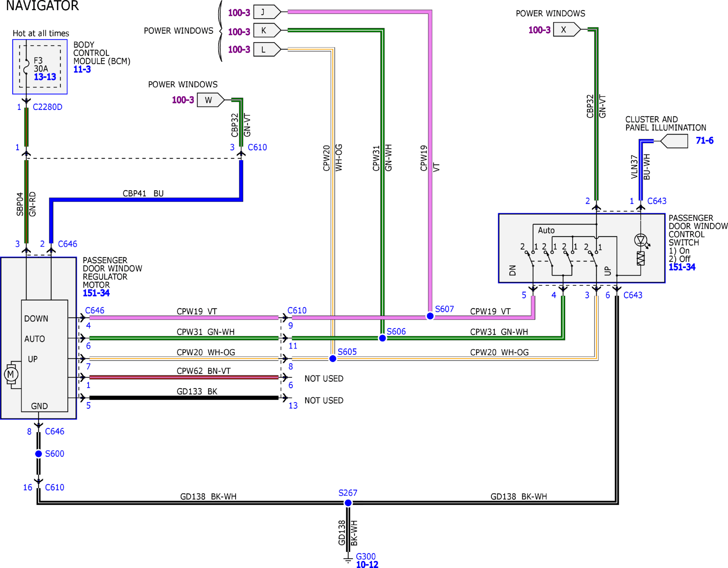
Task: Click the "BODY CONTROL MODULE (BCM)" label
Action: (x=102, y=53)
